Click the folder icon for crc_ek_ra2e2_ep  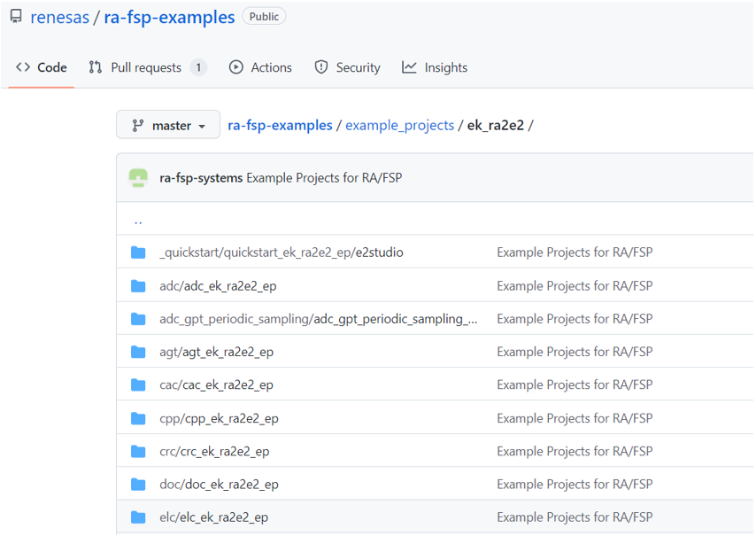coord(138,452)
